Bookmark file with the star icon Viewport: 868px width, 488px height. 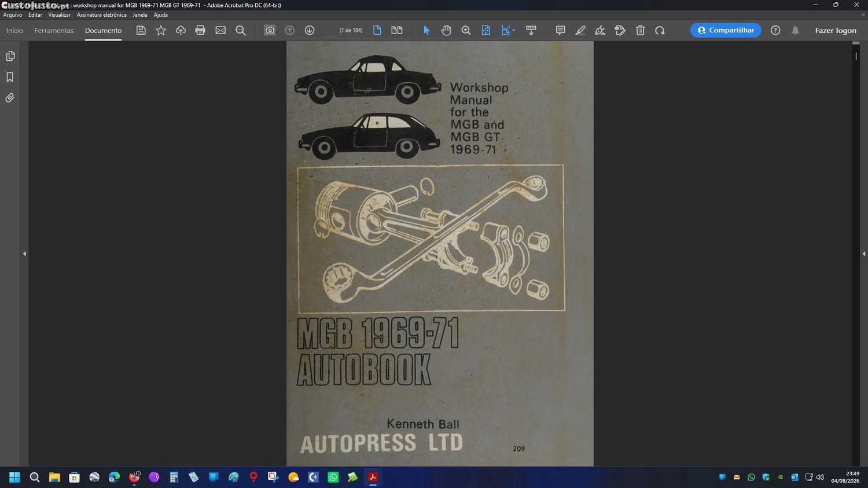click(161, 30)
